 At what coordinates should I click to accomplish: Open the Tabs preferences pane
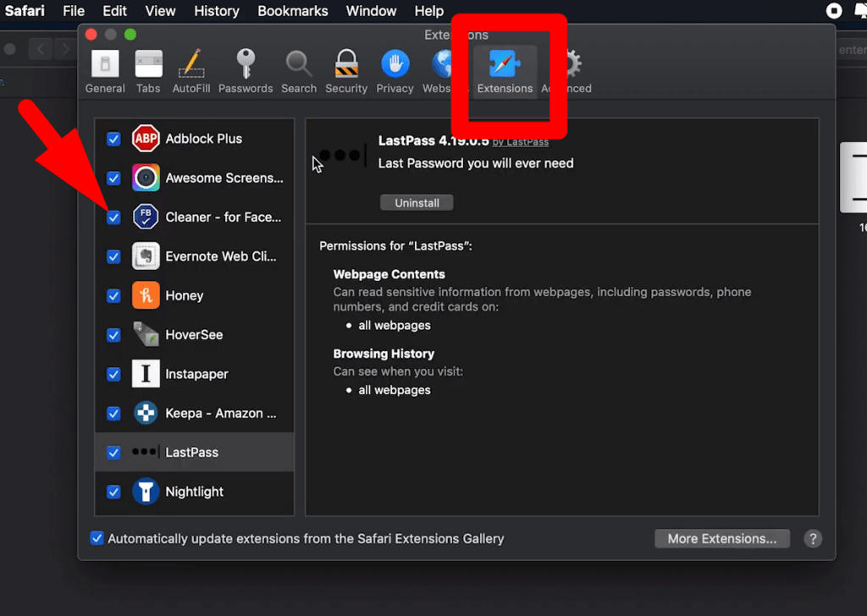148,72
